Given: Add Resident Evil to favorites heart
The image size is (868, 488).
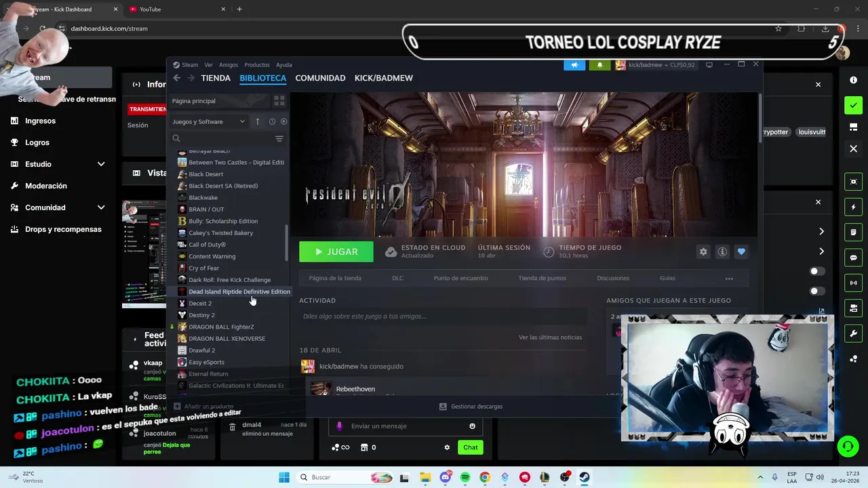Looking at the screenshot, I should tap(741, 251).
